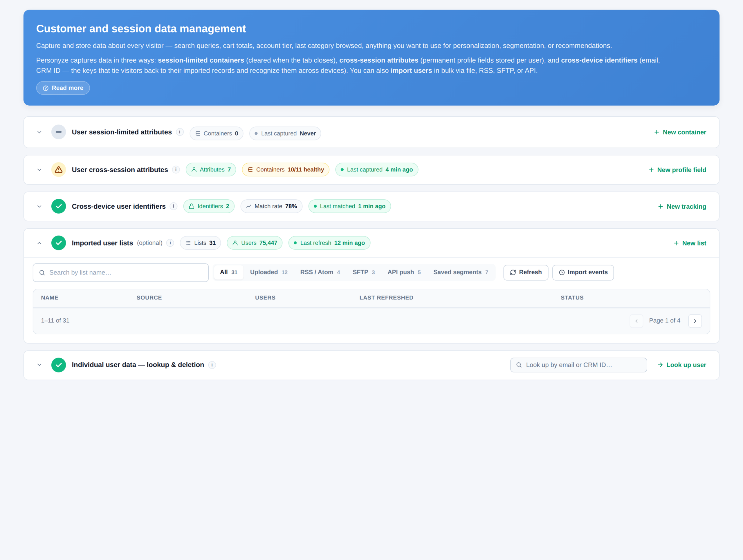Click the Last refresh 12 min ago badge
This screenshot has width=743, height=560.
329,243
